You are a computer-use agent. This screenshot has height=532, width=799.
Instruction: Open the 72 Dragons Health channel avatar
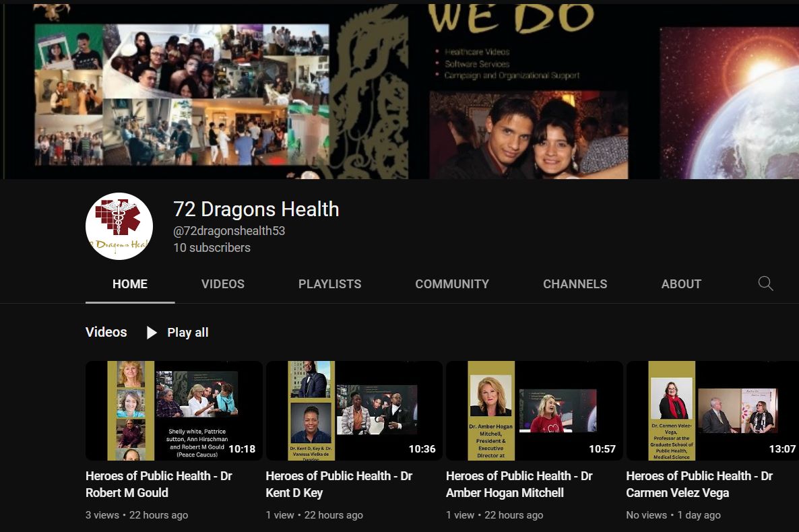click(119, 226)
